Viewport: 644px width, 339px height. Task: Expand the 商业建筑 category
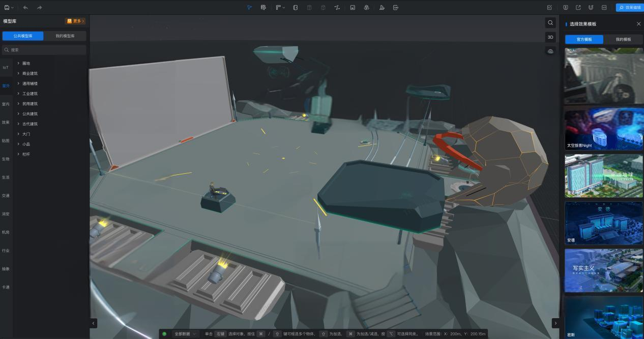[30, 73]
